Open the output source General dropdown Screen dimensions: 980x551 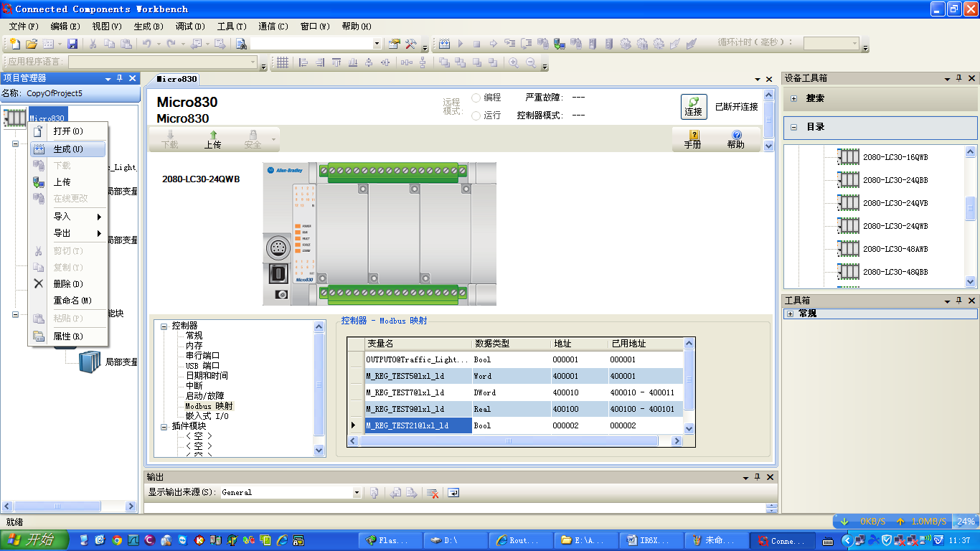(357, 493)
